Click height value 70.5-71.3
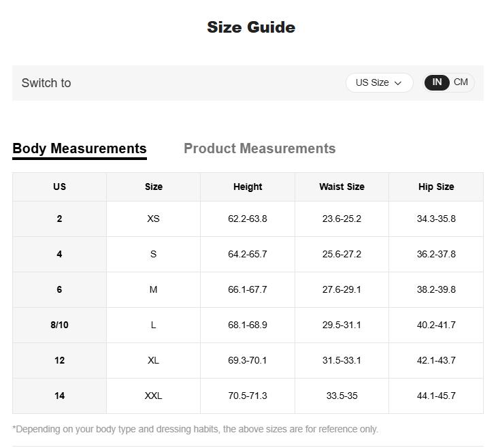The width and height of the screenshot is (498, 448). 248,396
